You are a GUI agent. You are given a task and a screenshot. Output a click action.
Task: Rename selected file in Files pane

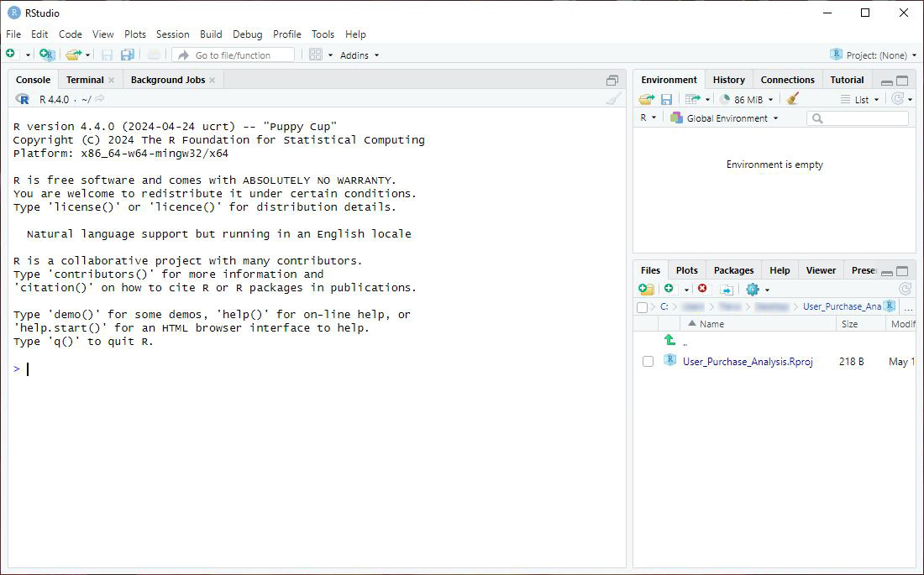pyautogui.click(x=727, y=290)
